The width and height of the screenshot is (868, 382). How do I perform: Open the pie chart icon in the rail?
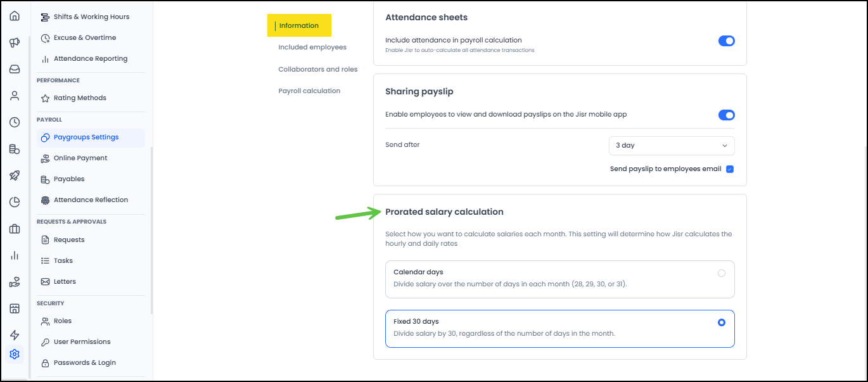[15, 201]
